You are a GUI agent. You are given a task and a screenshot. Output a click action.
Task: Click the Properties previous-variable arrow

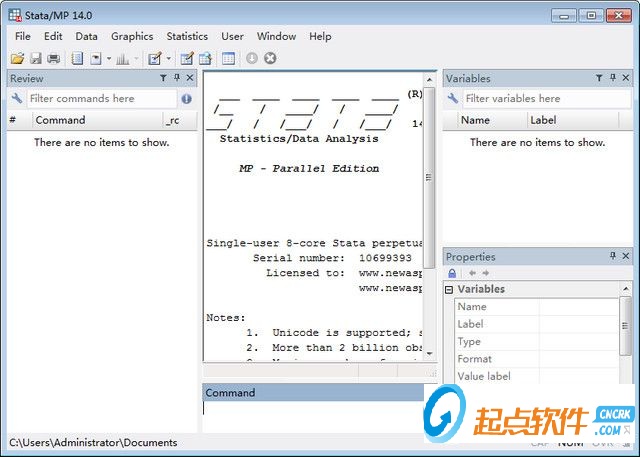coord(473,273)
